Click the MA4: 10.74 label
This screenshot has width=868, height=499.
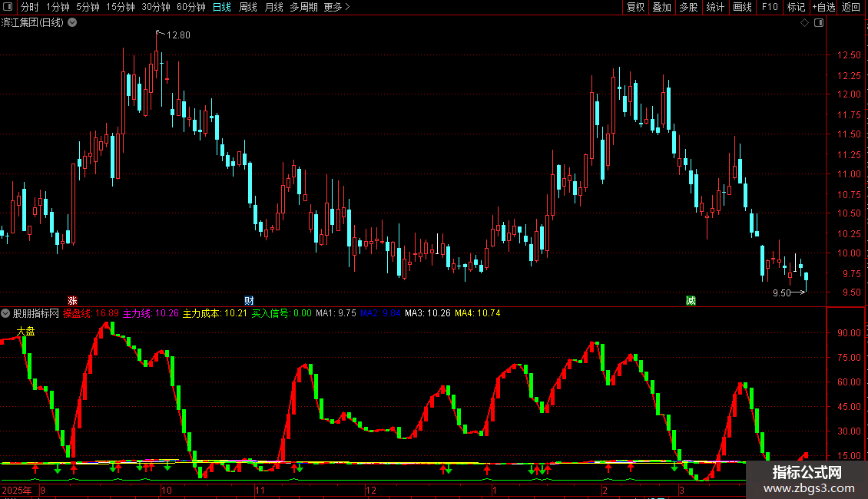point(477,314)
